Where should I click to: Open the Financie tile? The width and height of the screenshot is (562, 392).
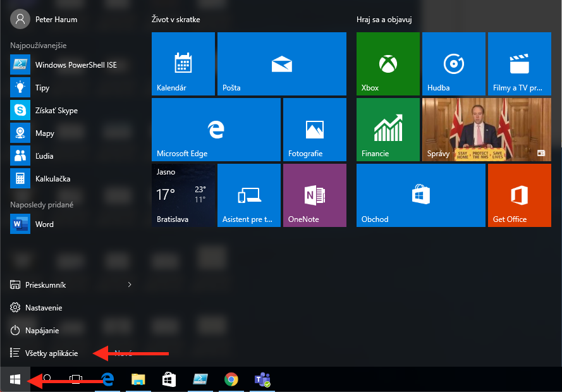[388, 129]
